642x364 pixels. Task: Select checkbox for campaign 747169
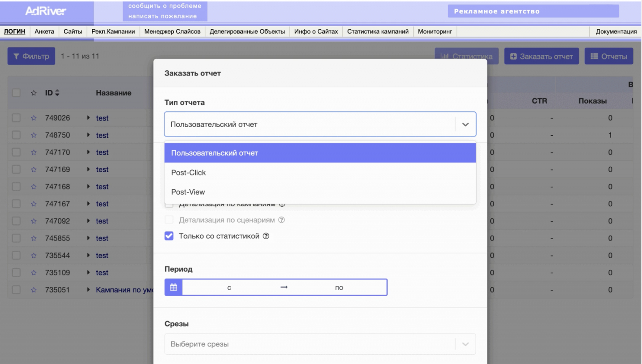pos(16,169)
